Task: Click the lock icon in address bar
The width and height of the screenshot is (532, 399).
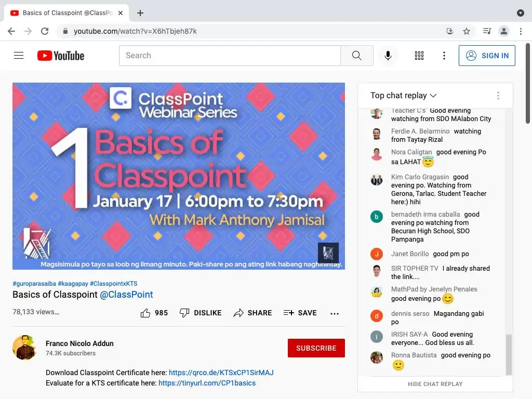Action: [65, 31]
